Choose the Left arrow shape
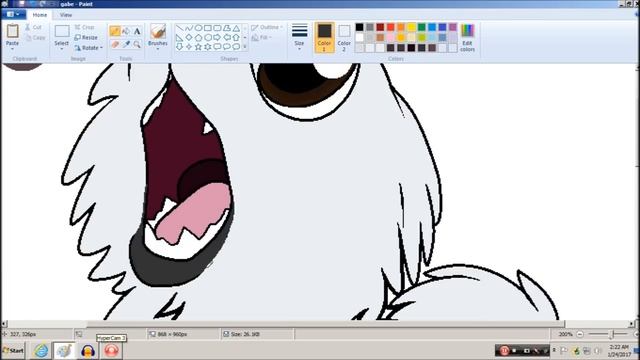The image size is (640, 360). [227, 38]
